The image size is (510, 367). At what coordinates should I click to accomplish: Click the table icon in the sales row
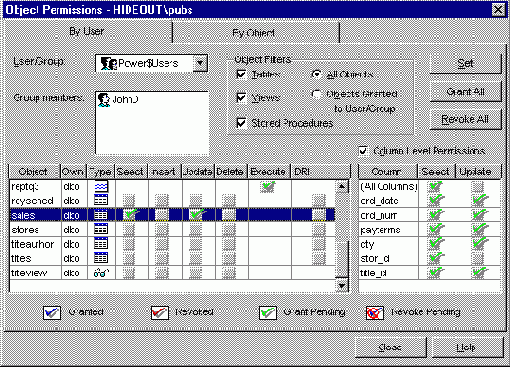point(101,215)
